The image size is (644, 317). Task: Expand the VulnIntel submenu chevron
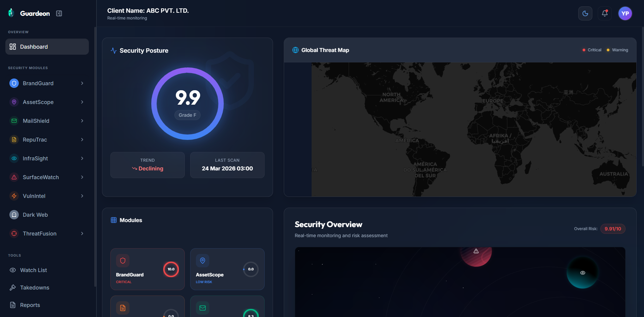coord(82,196)
